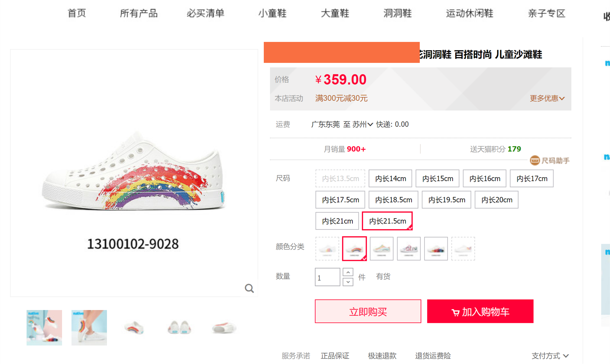The height and width of the screenshot is (364, 610).
Task: Click the magnifier icon on product image
Action: tap(249, 288)
